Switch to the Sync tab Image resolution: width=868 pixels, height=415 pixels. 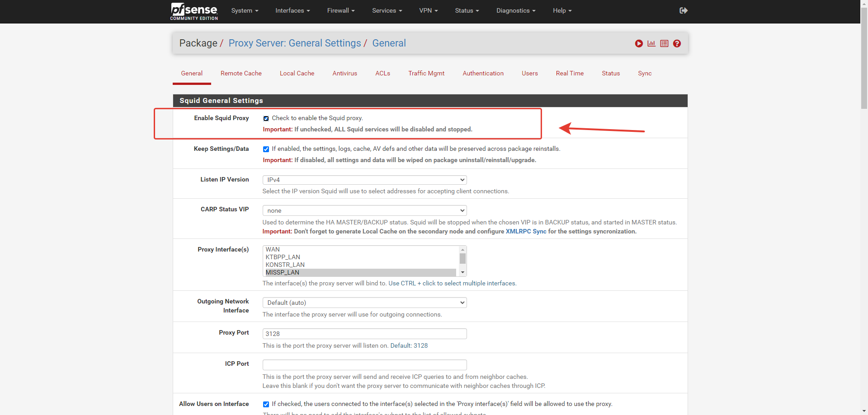pos(645,74)
